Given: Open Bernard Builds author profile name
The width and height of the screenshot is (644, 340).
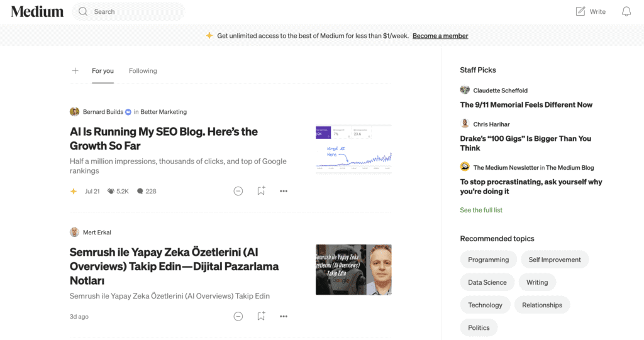Looking at the screenshot, I should tap(103, 112).
